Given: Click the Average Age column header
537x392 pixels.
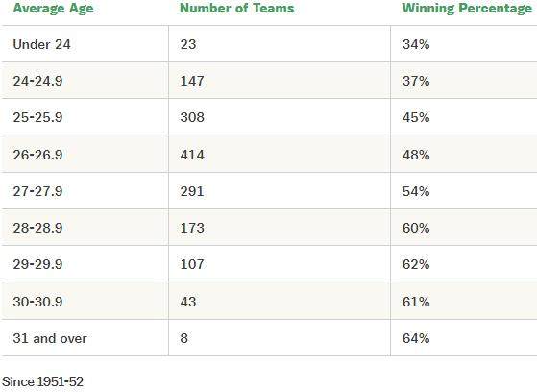Looking at the screenshot, I should 53,9.
